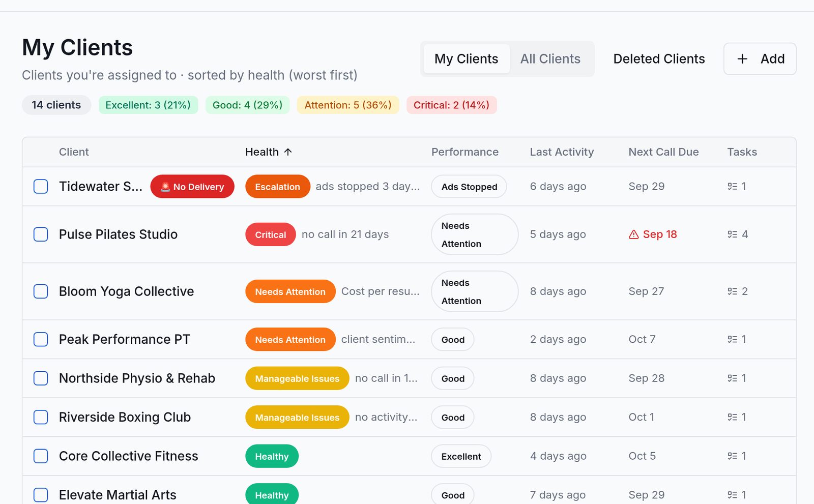Open tasks icon for Core Collective Fitness

point(732,456)
